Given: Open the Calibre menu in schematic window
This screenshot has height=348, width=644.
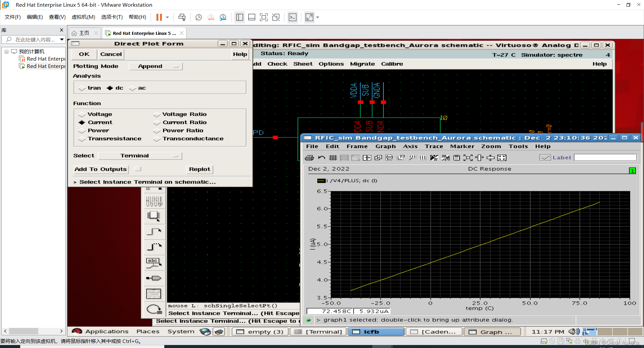Looking at the screenshot, I should pyautogui.click(x=392, y=64).
